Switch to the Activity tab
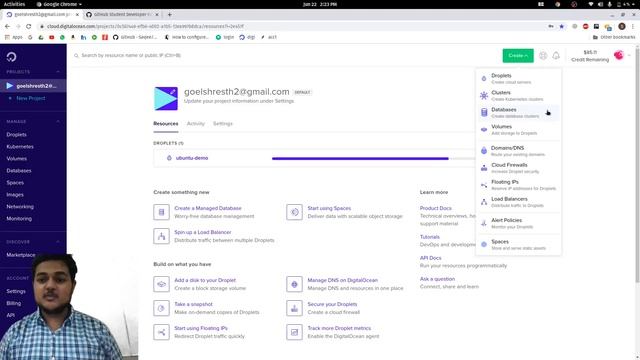 click(x=196, y=124)
